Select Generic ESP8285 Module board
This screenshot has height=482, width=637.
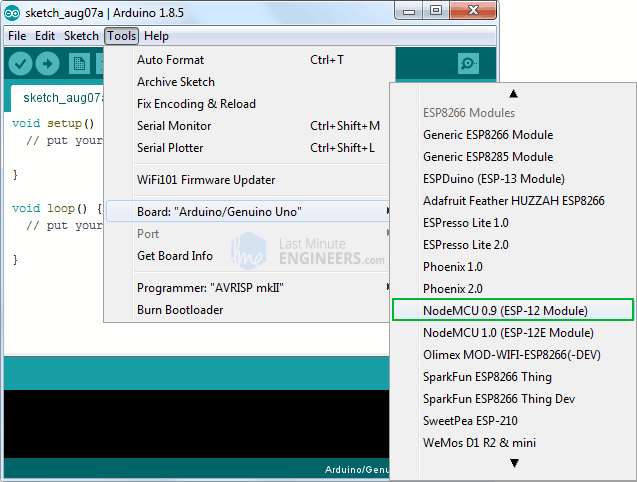tap(513, 157)
